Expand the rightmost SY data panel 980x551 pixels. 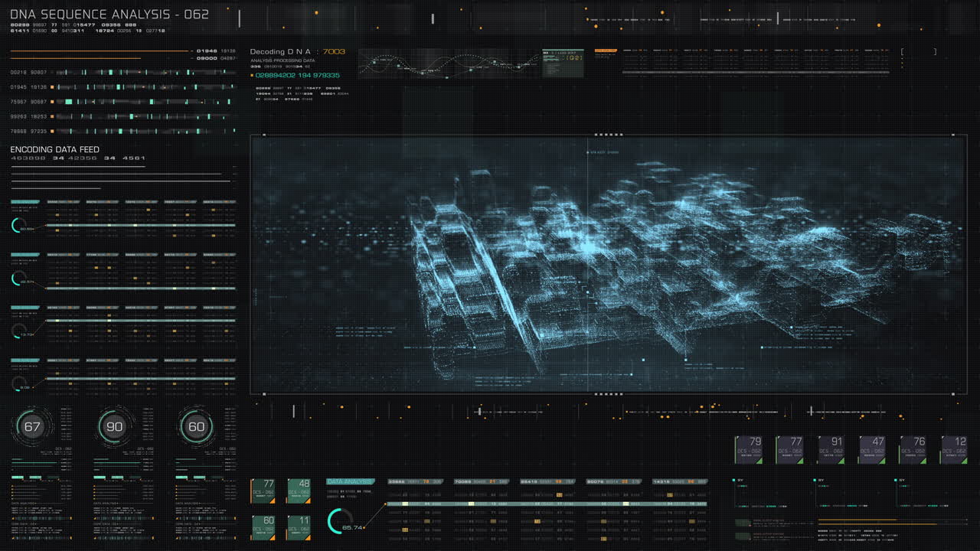pyautogui.click(x=896, y=480)
